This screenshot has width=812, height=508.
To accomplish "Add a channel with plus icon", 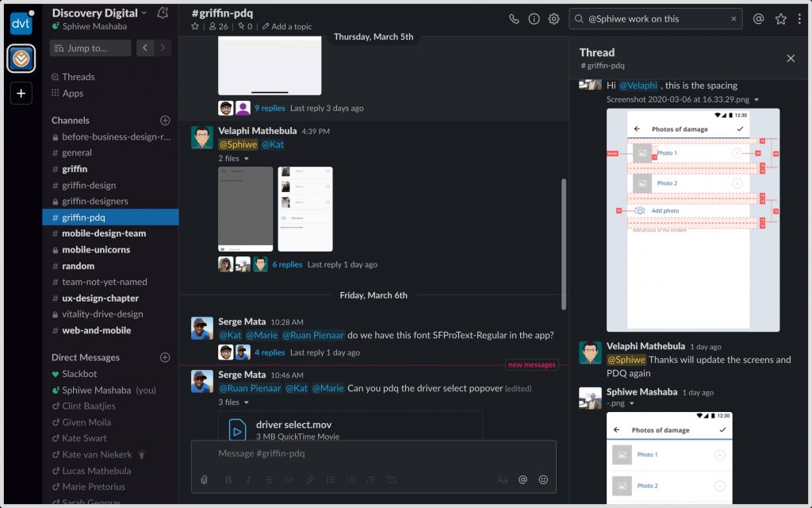I will tap(165, 121).
